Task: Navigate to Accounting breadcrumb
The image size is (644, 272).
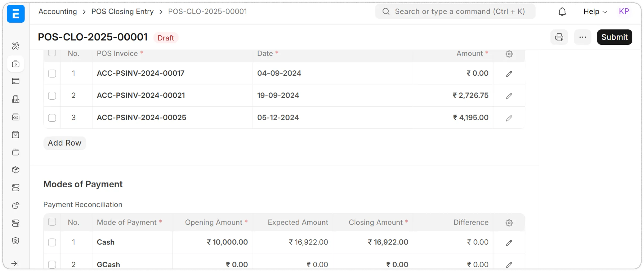Action: 58,11
